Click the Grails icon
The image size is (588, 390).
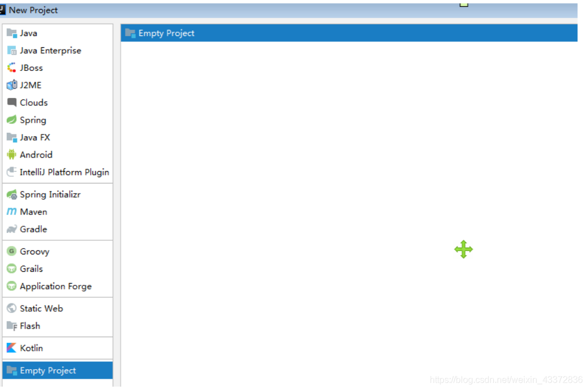[x=12, y=268]
